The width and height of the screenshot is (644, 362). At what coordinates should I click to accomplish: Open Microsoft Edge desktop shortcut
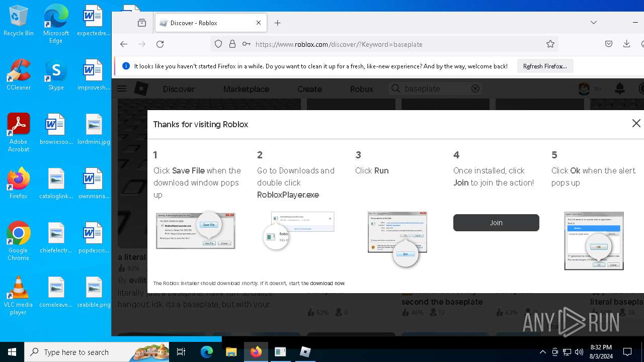click(56, 24)
